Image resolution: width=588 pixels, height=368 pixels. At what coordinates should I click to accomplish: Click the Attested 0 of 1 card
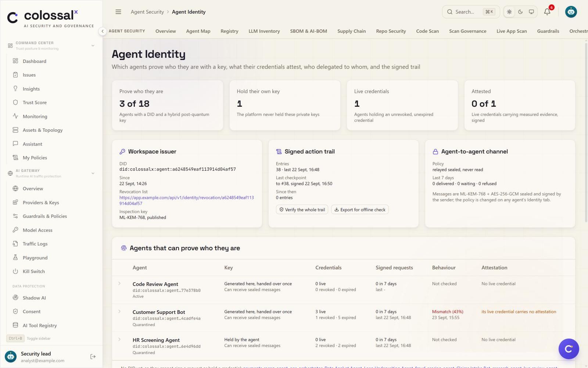(520, 105)
